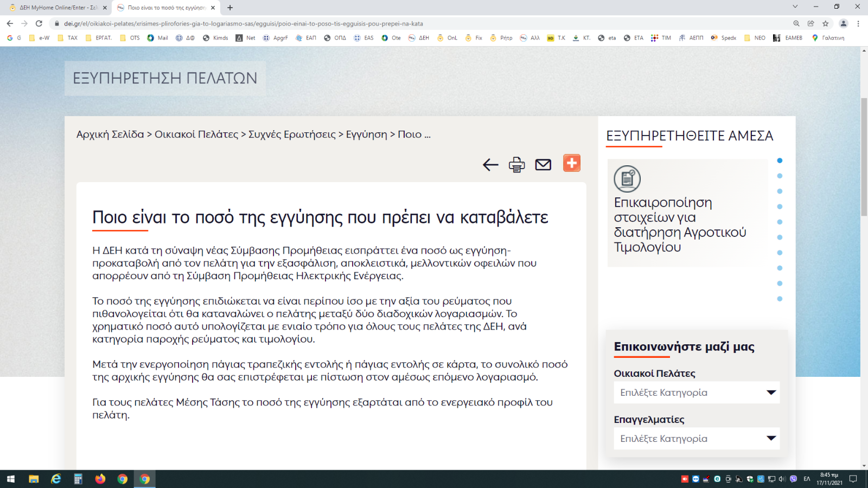Image resolution: width=868 pixels, height=488 pixels.
Task: Open the Chrome zoom magnifier icon
Action: pos(796,23)
